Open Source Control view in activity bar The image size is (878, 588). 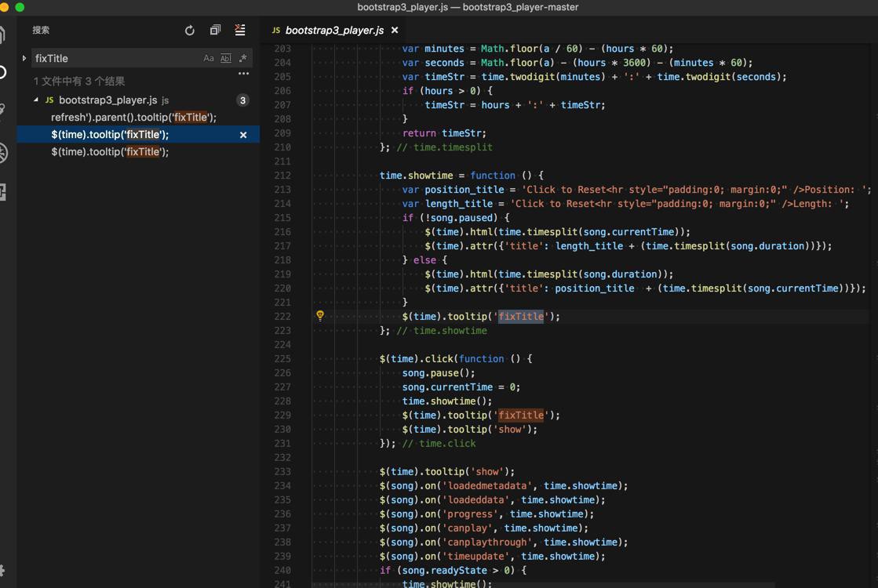pyautogui.click(x=3, y=111)
